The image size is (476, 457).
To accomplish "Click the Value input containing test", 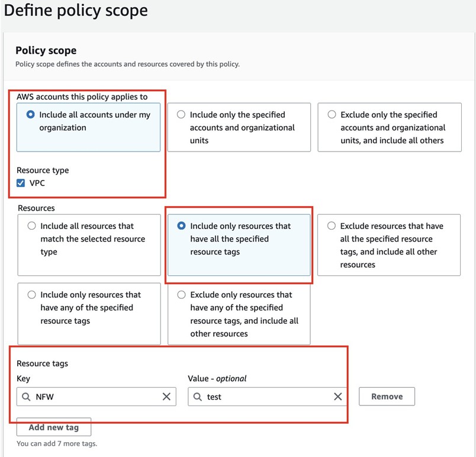I will pyautogui.click(x=266, y=397).
